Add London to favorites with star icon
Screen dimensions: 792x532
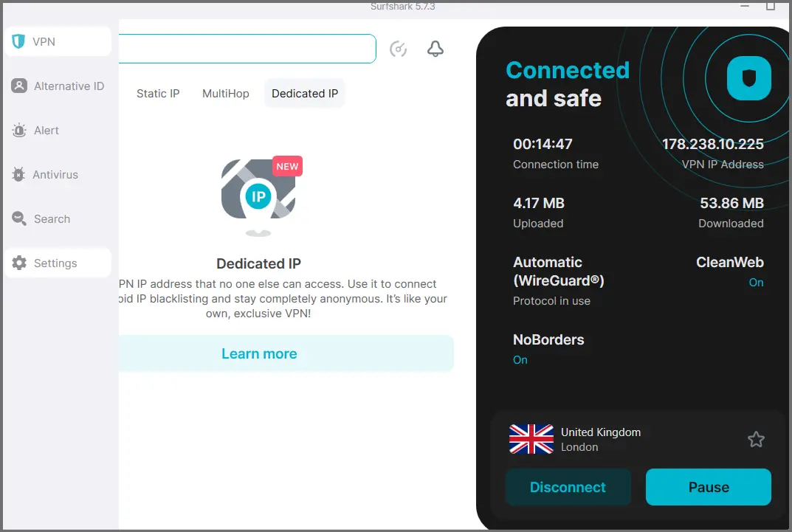[x=756, y=440]
